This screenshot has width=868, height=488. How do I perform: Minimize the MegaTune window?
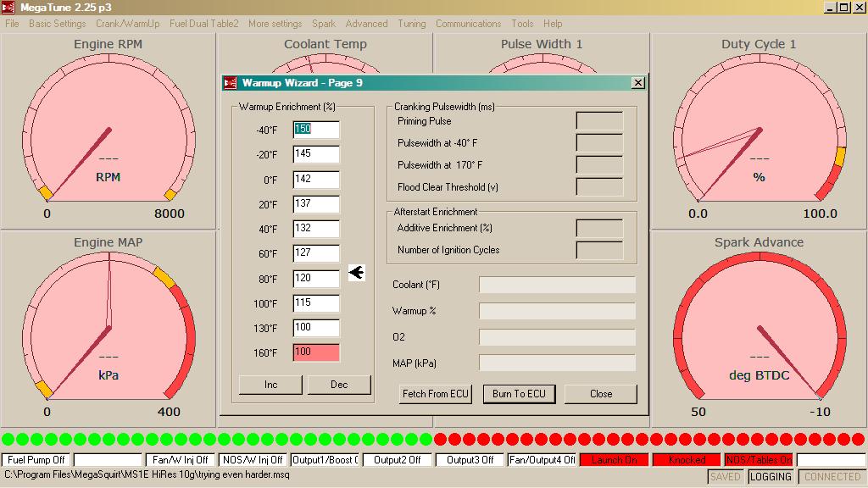pyautogui.click(x=830, y=7)
